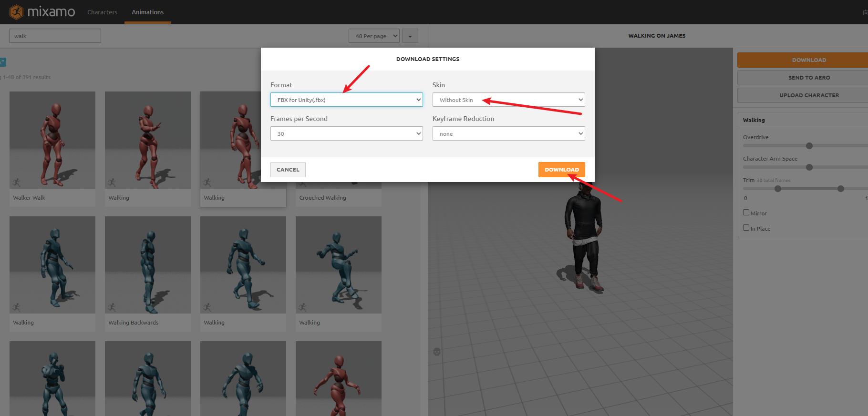Click the Trim slider right handle
The height and width of the screenshot is (416, 868).
841,189
